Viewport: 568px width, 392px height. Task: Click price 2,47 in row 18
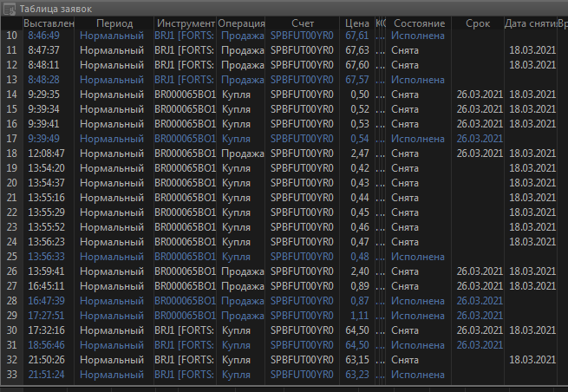tap(360, 154)
